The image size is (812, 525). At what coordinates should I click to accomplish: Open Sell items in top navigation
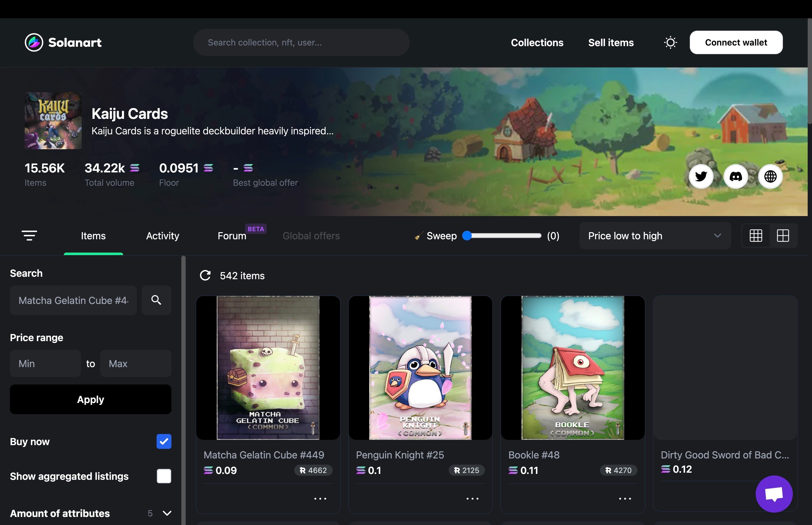click(x=611, y=43)
